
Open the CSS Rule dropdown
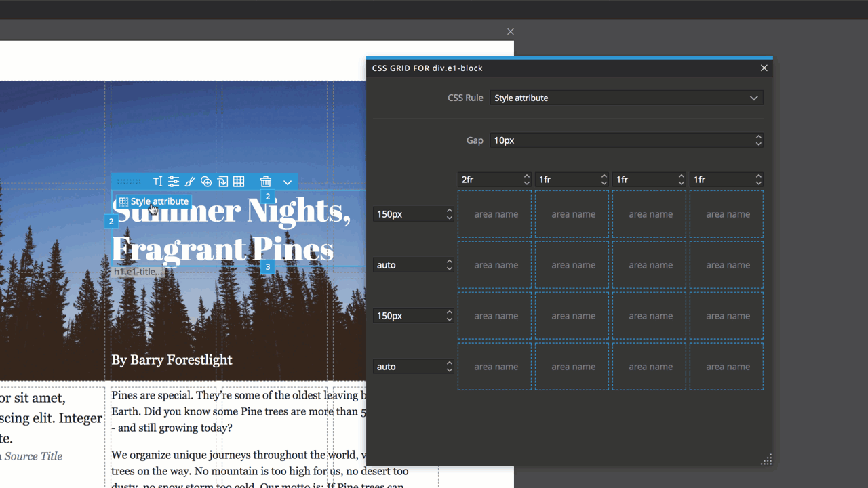(x=625, y=98)
